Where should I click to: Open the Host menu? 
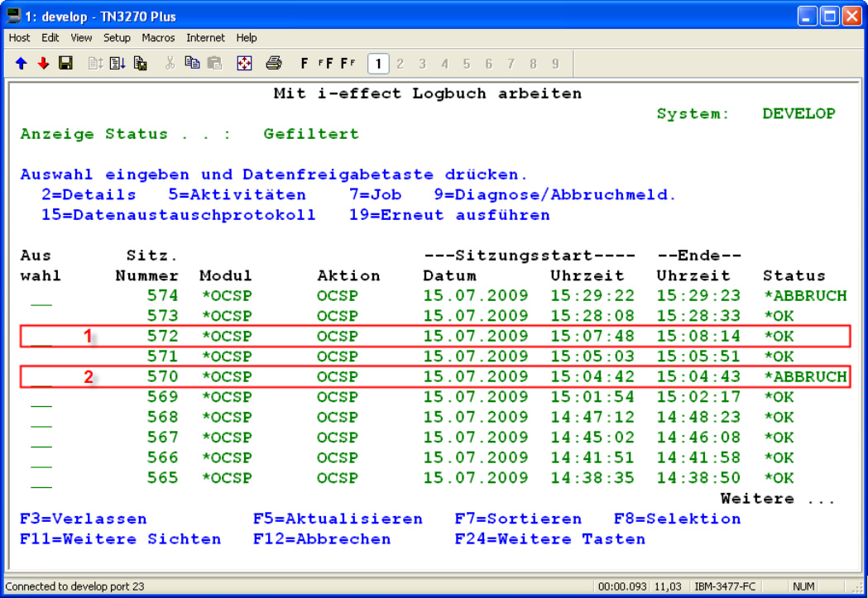(x=19, y=38)
